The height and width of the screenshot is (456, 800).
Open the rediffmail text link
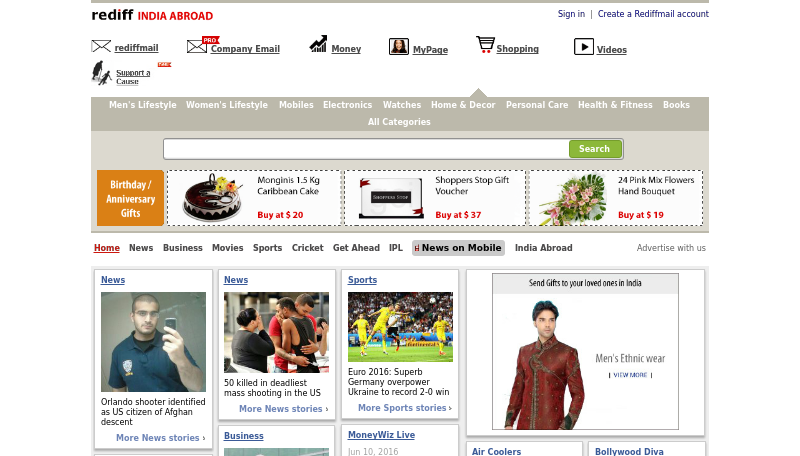[x=136, y=47]
